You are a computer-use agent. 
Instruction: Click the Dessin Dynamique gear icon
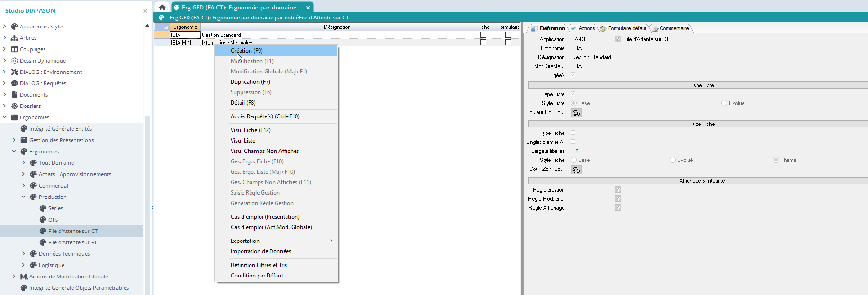(x=14, y=61)
